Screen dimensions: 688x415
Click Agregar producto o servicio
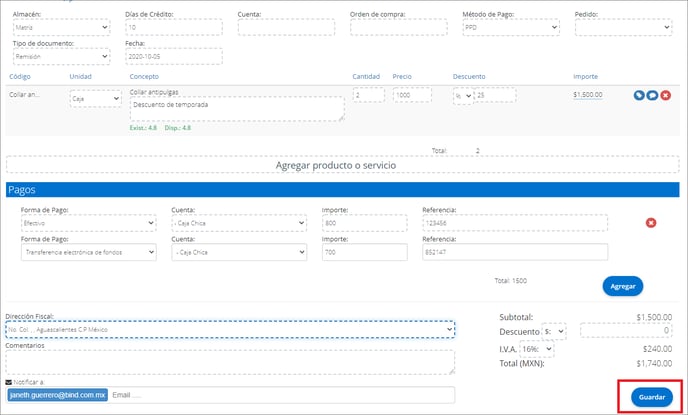343,165
